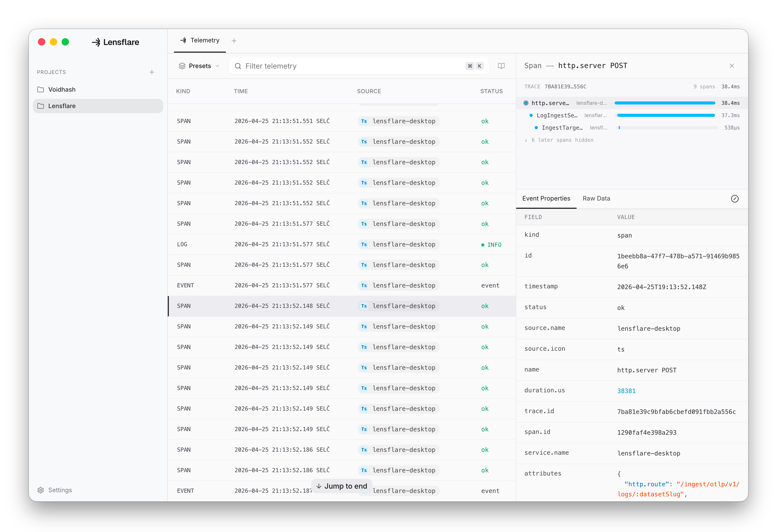Click the Settings gear icon
This screenshot has width=777, height=532.
click(x=41, y=490)
